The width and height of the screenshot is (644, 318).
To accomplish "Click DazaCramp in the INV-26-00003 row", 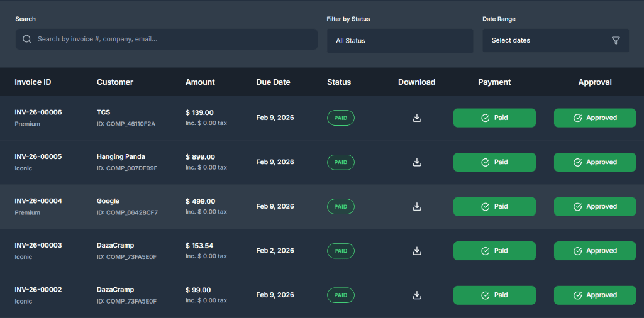I will [x=116, y=245].
